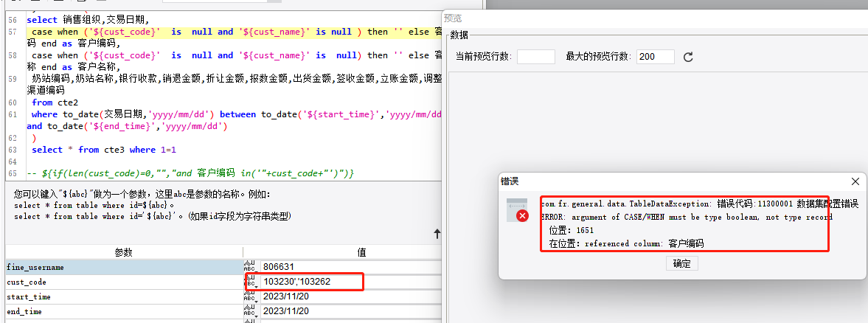Click the 当前预览行数 input field
The width and height of the screenshot is (868, 323).
tap(536, 56)
